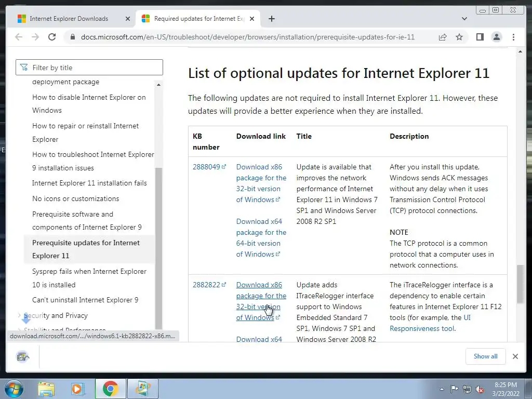Switch to the Internet Explorer Downloads tab
This screenshot has height=399, width=532.
69,19
